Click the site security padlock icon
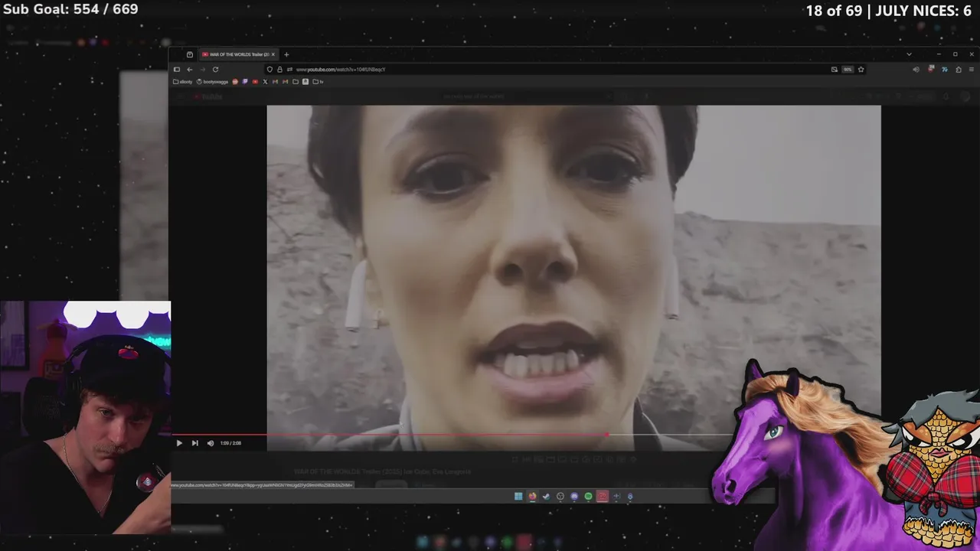 pos(279,70)
